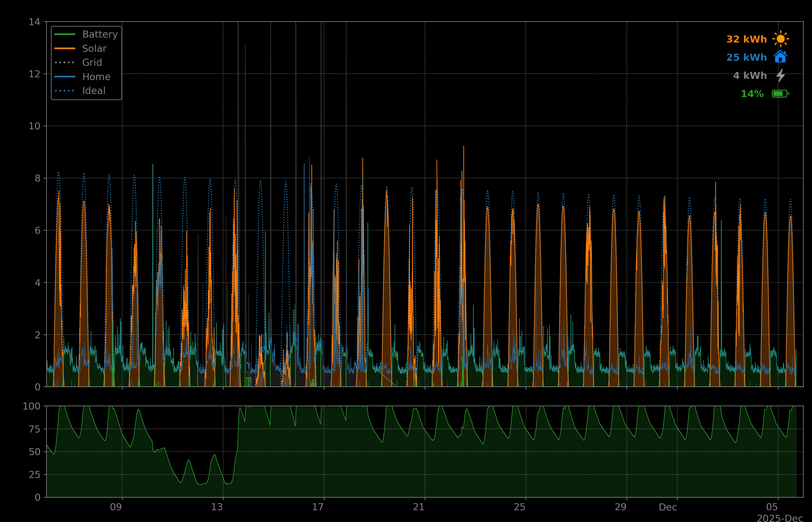This screenshot has width=812, height=522.
Task: Click the 32 kWh solar total
Action: [x=746, y=39]
